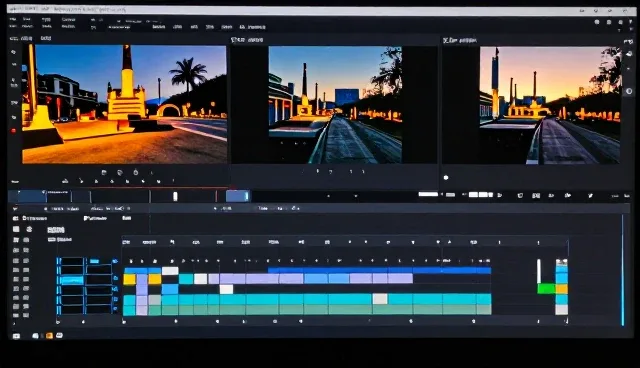
Task: Click the blue thumbnail ending the filmstrip bar
Action: pos(238,196)
